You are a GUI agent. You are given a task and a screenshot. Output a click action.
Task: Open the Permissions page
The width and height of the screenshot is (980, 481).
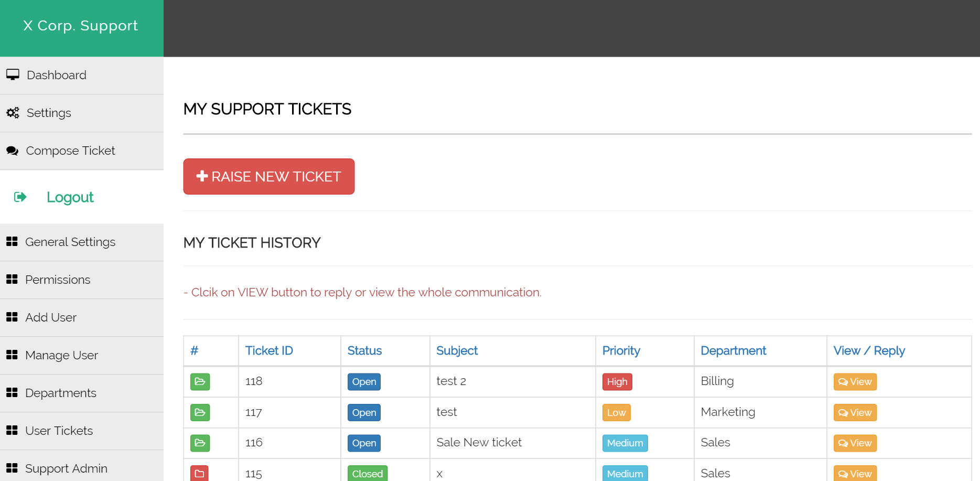tap(82, 280)
